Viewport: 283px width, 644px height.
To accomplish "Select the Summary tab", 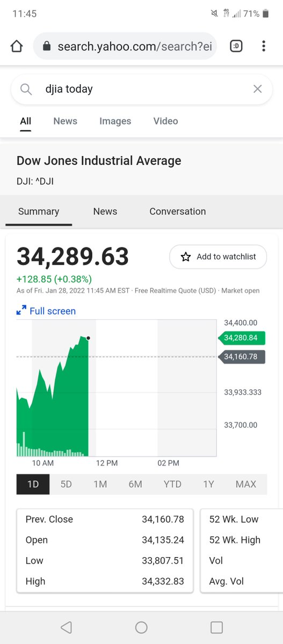I will click(39, 211).
